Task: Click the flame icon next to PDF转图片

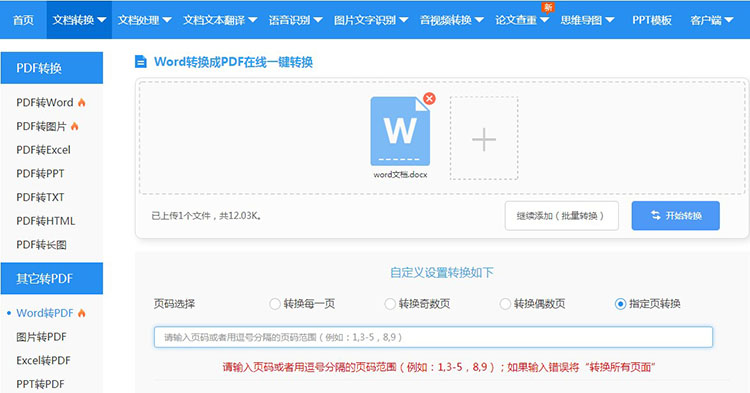Action: coord(74,126)
